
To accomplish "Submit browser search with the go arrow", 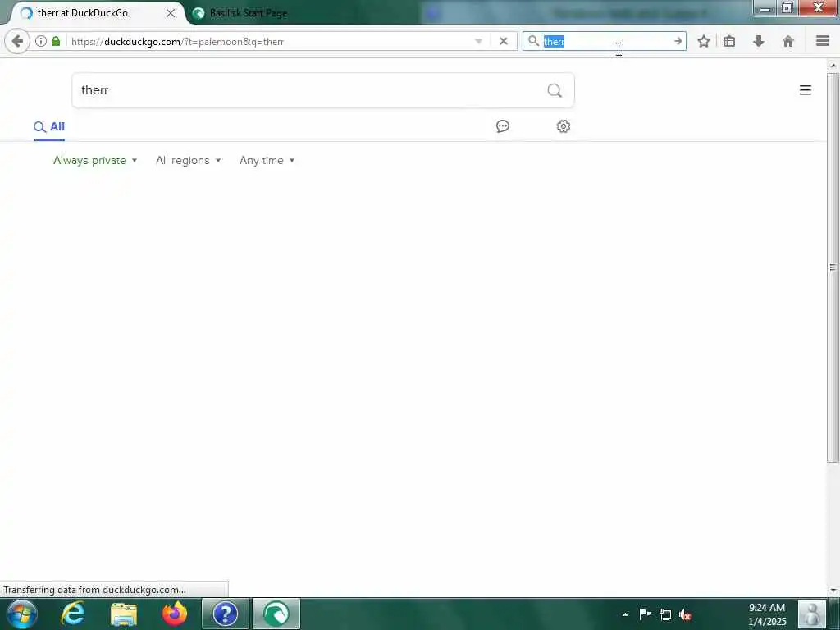I will coord(678,41).
